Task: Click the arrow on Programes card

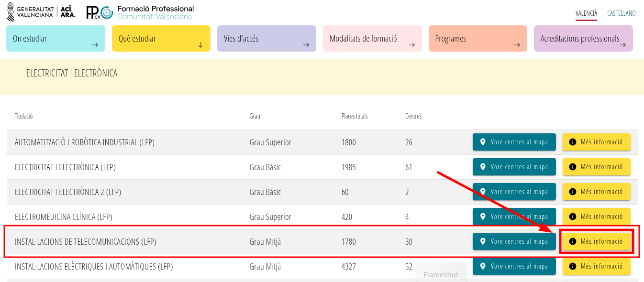Action: pyautogui.click(x=517, y=45)
